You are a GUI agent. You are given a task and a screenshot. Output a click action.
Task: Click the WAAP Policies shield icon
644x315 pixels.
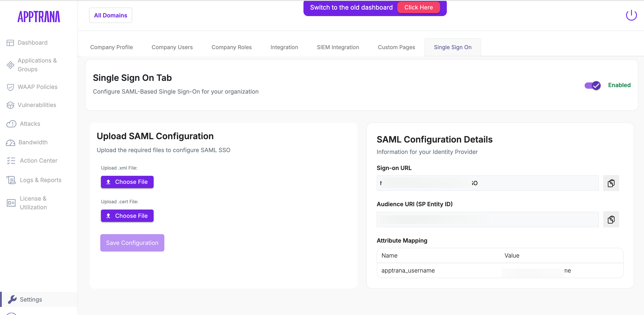(x=10, y=87)
